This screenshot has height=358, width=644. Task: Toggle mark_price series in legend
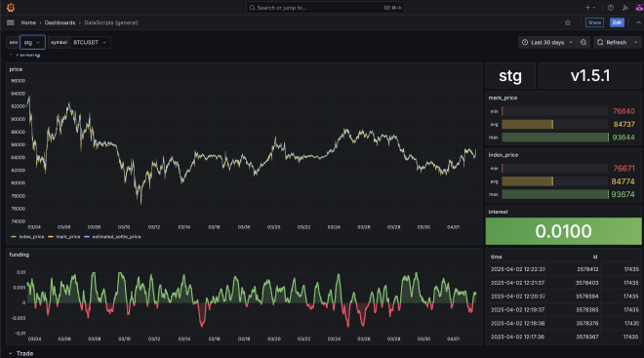pyautogui.click(x=64, y=236)
